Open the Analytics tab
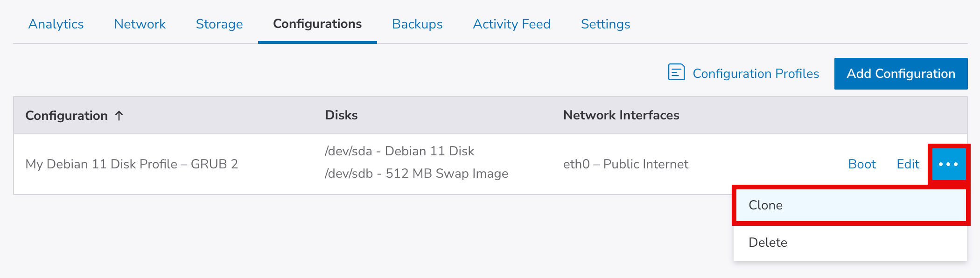Image resolution: width=980 pixels, height=278 pixels. tap(56, 24)
